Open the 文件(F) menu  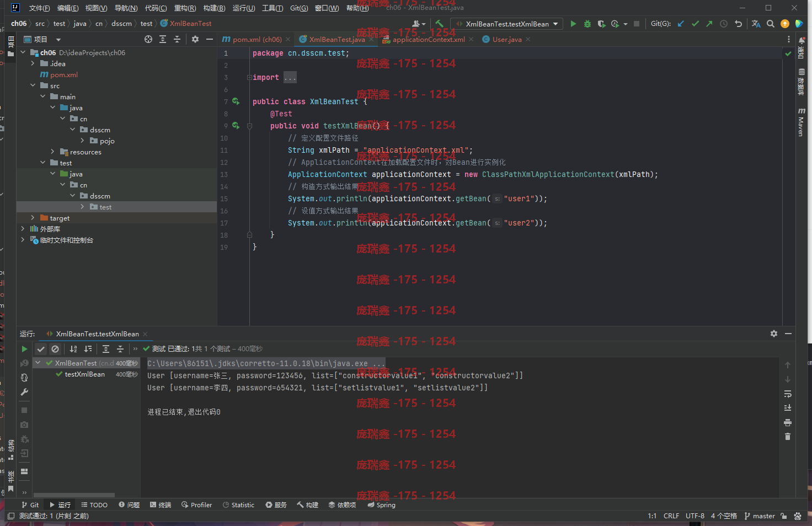pos(39,8)
